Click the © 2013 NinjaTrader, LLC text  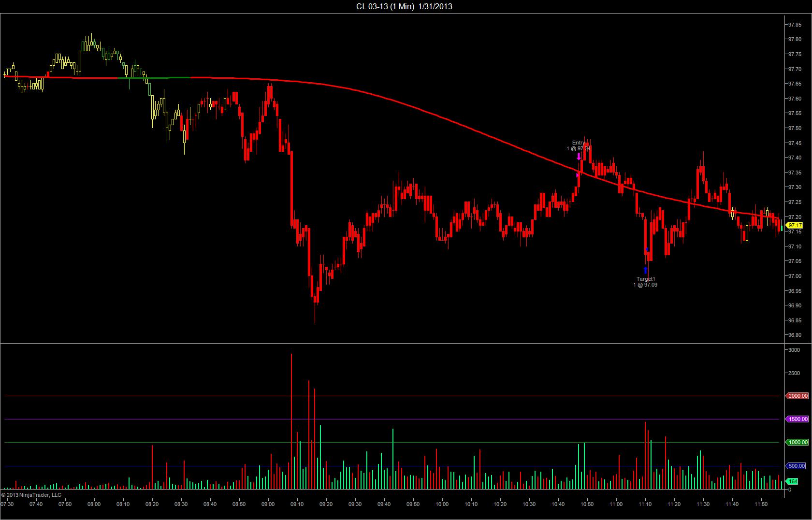pos(31,495)
